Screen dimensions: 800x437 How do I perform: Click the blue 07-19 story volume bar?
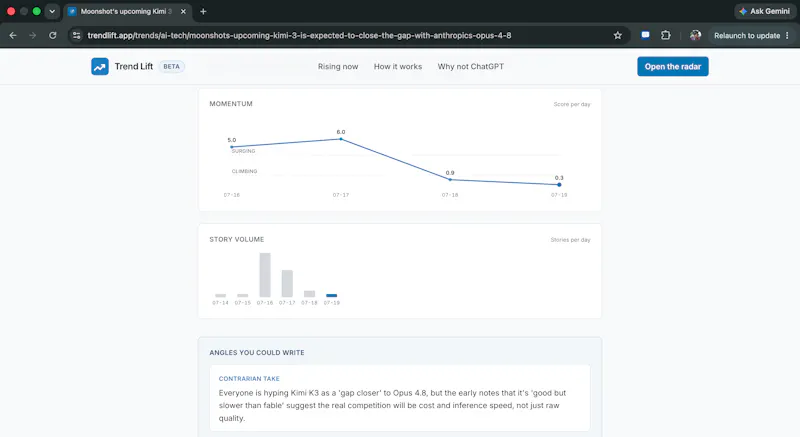coord(332,295)
